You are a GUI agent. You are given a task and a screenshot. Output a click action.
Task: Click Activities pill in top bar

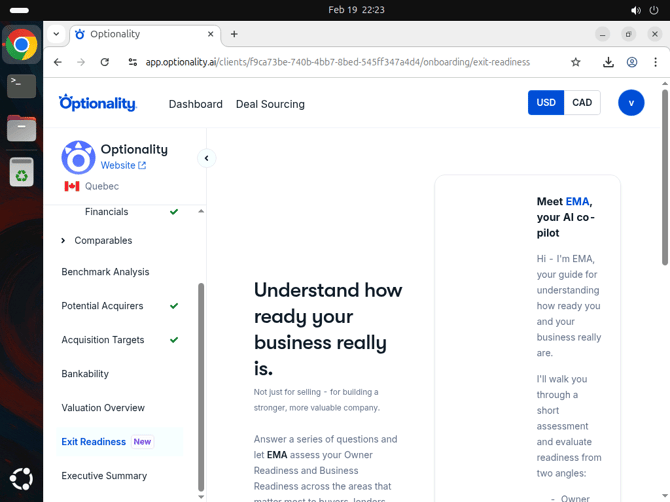point(19,10)
